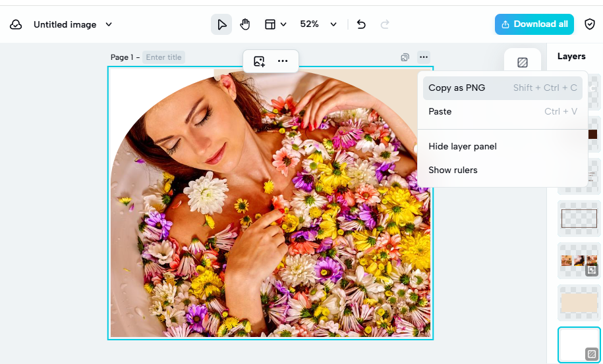Select the rectangle outline layer thumbnail

(x=579, y=219)
